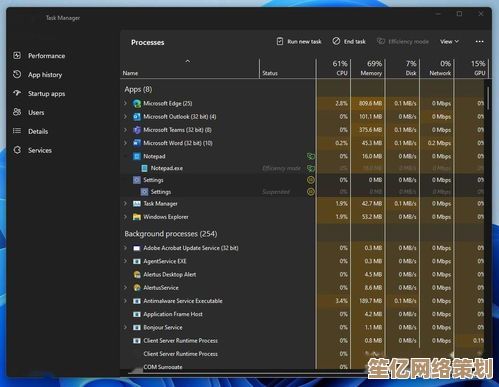Select the Task Manager process icon
The width and height of the screenshot is (499, 387).
pos(137,204)
